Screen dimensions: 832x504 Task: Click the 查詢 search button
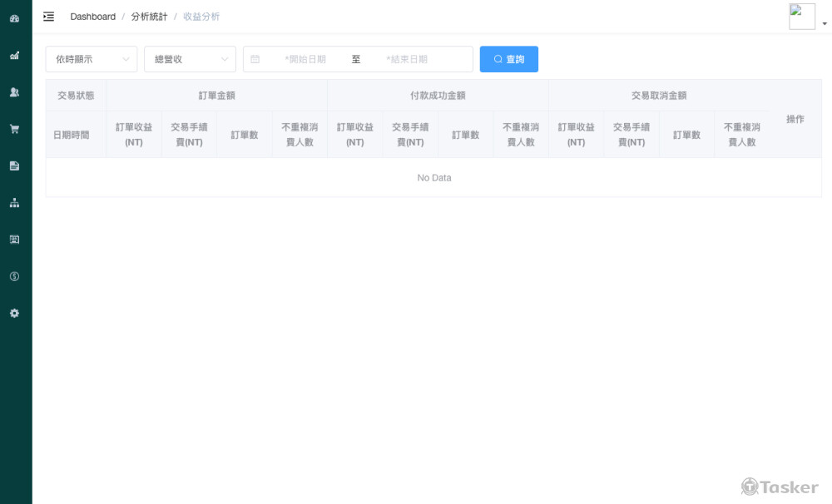tap(508, 59)
